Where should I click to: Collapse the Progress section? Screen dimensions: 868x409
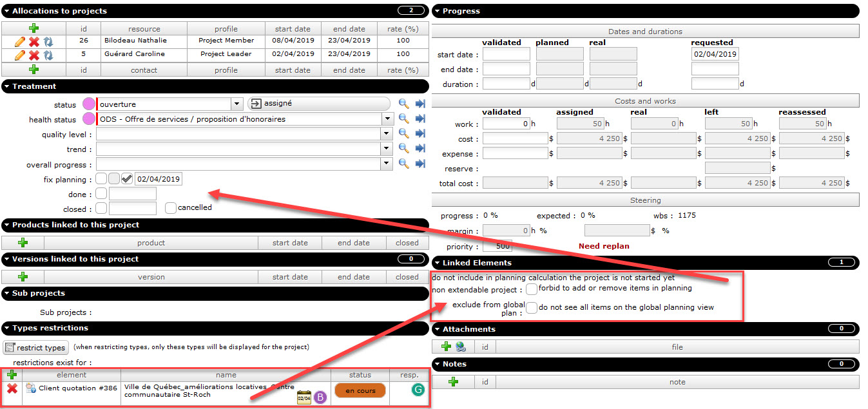pyautogui.click(x=436, y=11)
